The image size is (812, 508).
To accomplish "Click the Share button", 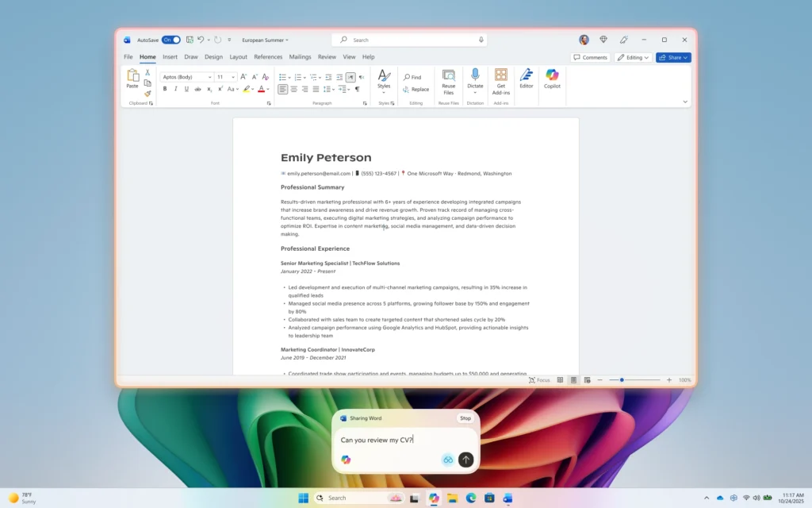I will 672,56.
